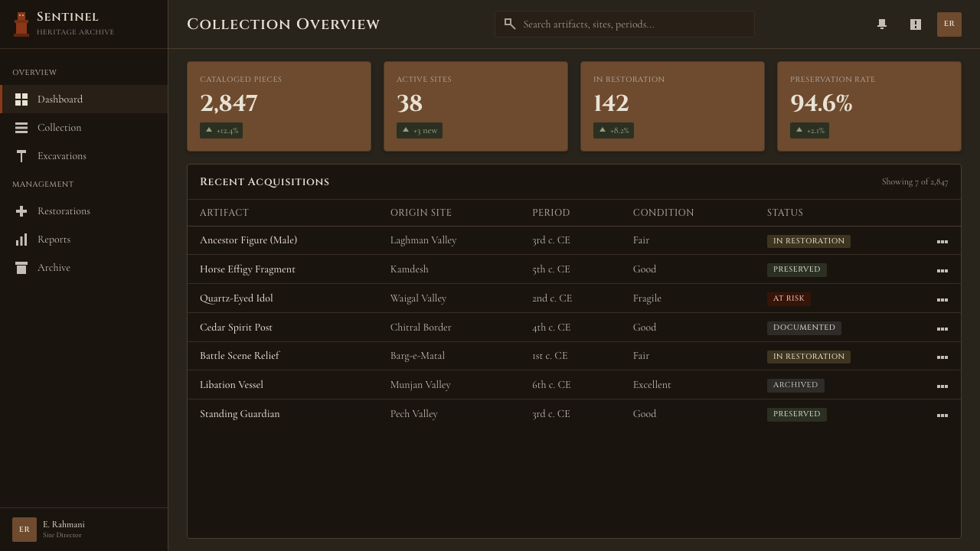Open the Restorations page
This screenshot has height=551, width=980.
[84, 211]
